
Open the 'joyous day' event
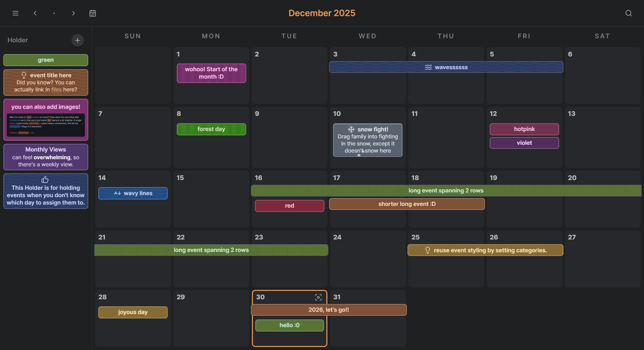tap(133, 312)
